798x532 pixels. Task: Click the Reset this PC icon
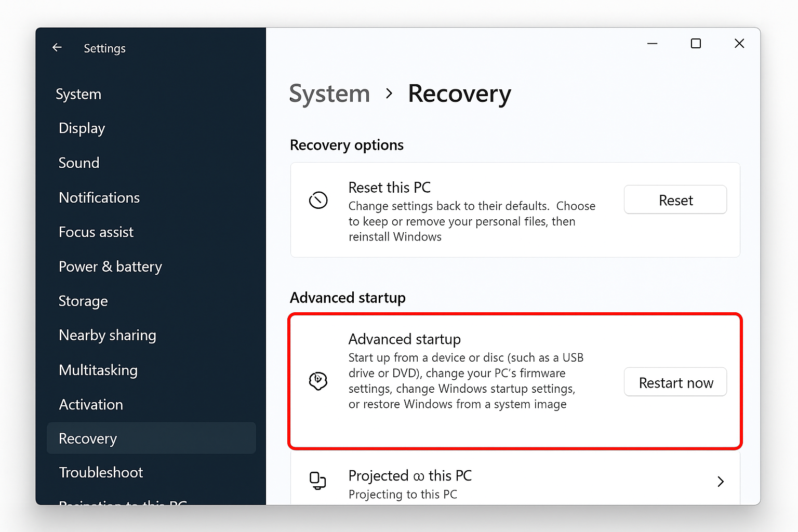318,200
